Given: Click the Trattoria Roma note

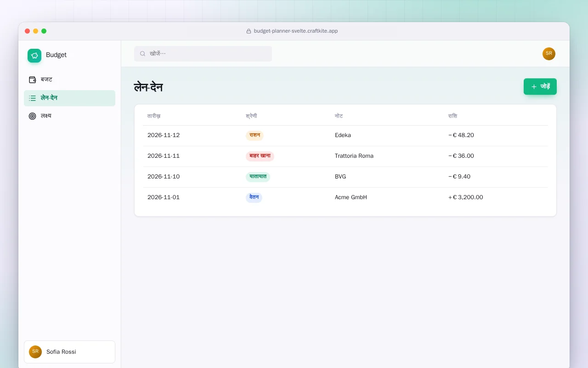Looking at the screenshot, I should click(354, 156).
